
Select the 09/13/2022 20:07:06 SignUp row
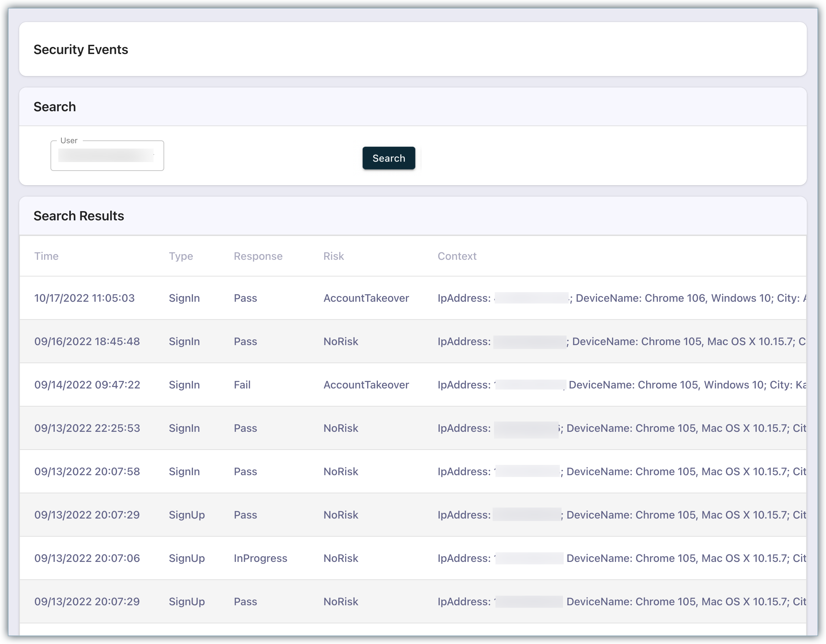click(x=87, y=558)
